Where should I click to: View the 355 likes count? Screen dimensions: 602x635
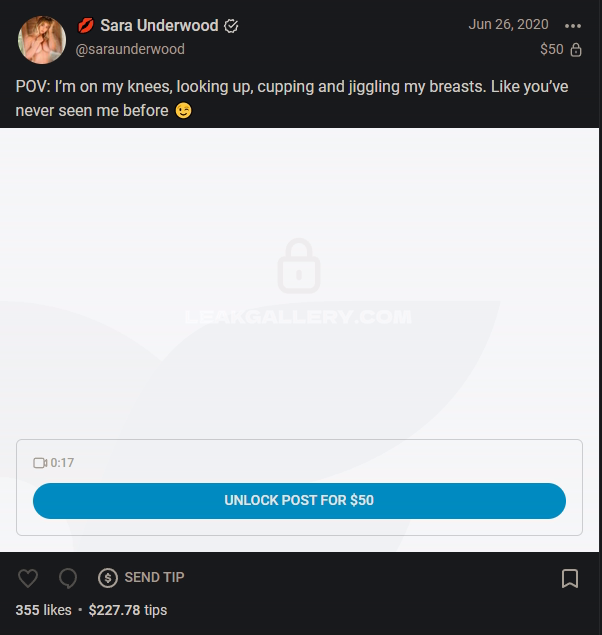(43, 610)
